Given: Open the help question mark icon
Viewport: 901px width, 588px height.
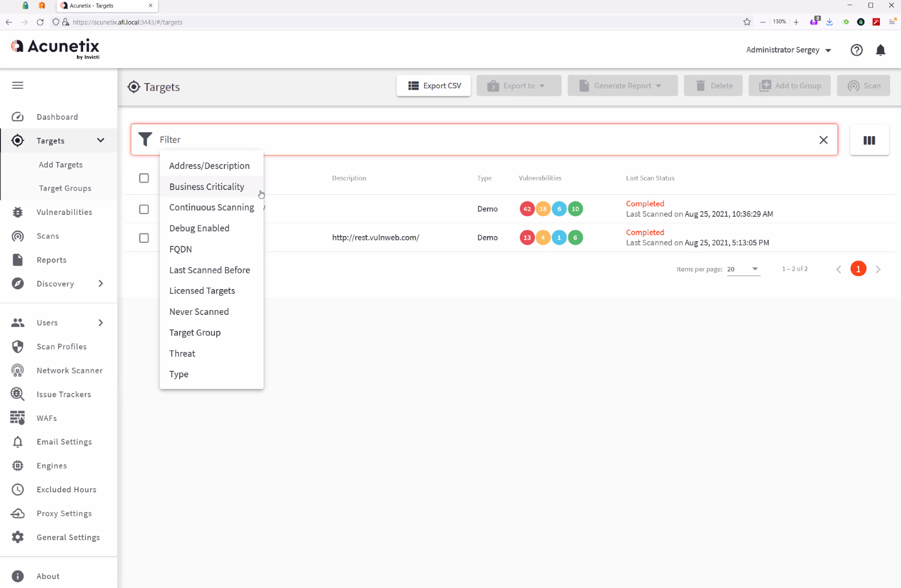Looking at the screenshot, I should click(x=856, y=50).
